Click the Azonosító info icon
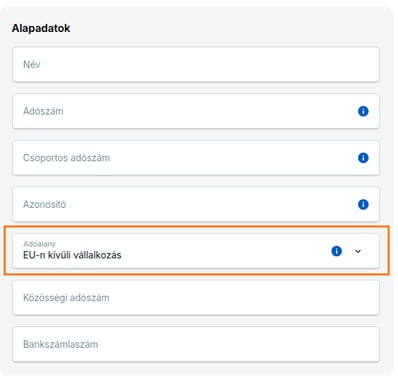398x383 pixels. 363,204
